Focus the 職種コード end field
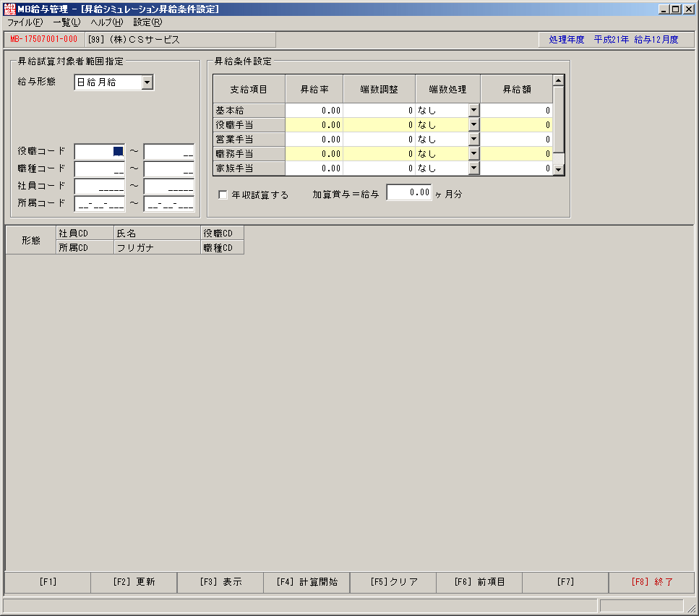This screenshot has width=699, height=616. 169,169
